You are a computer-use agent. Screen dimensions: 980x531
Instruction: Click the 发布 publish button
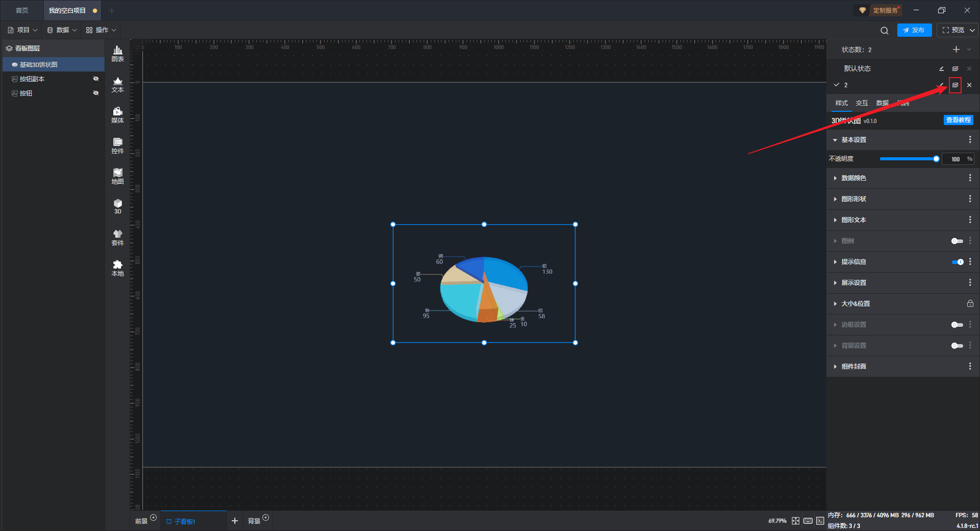(914, 30)
